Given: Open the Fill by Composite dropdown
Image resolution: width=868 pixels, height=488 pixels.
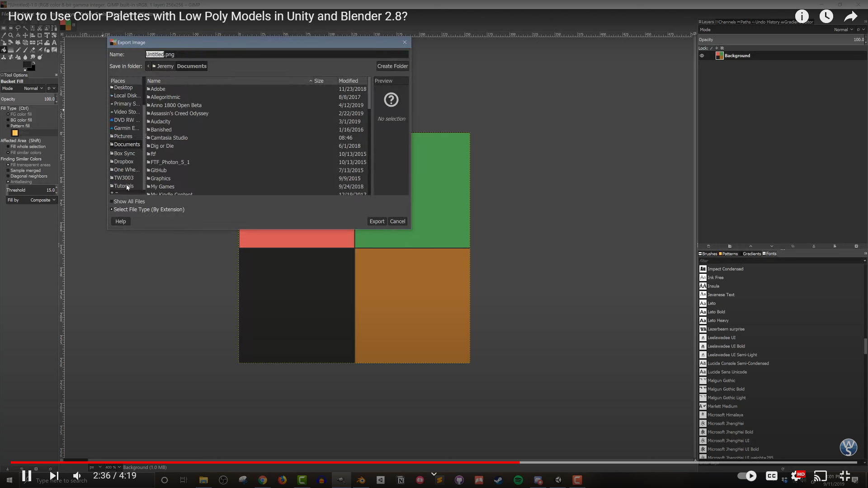Looking at the screenshot, I should [x=42, y=200].
